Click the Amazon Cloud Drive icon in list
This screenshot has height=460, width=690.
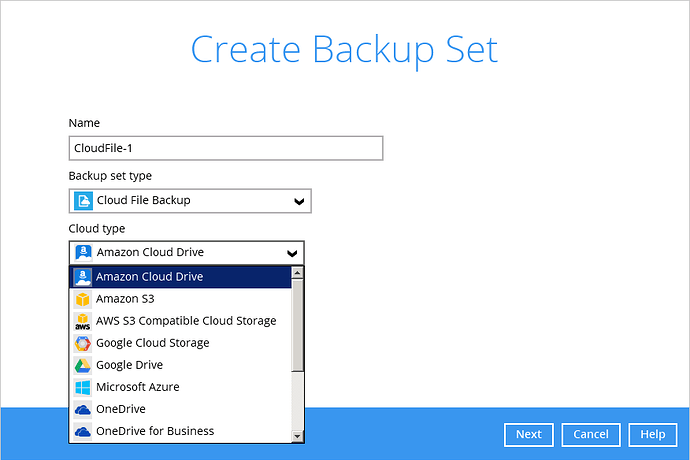(x=82, y=277)
